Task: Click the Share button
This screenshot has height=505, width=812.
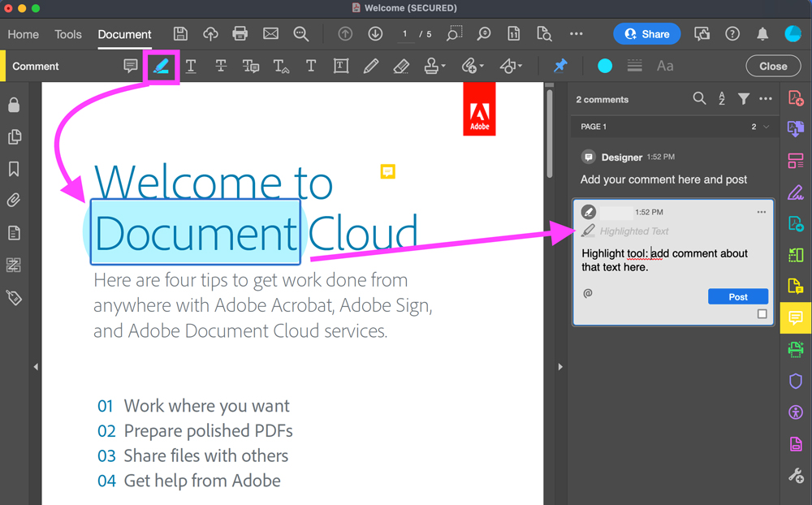Action: click(x=647, y=34)
